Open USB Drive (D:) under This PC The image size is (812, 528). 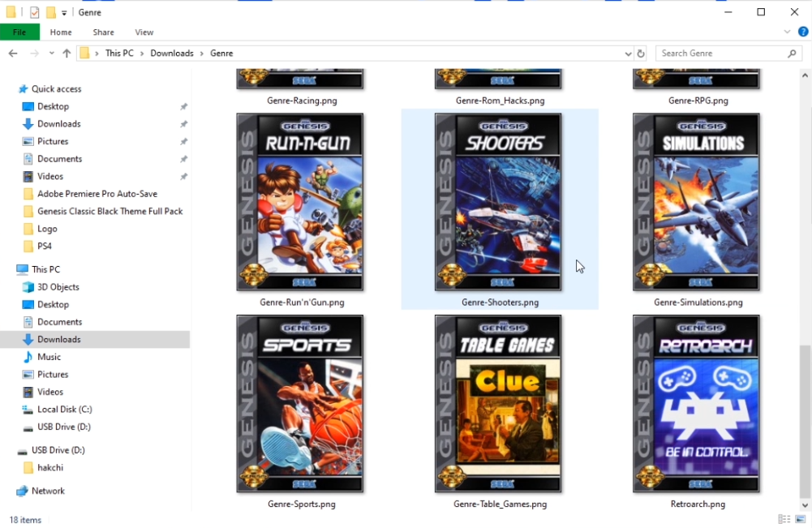point(64,427)
